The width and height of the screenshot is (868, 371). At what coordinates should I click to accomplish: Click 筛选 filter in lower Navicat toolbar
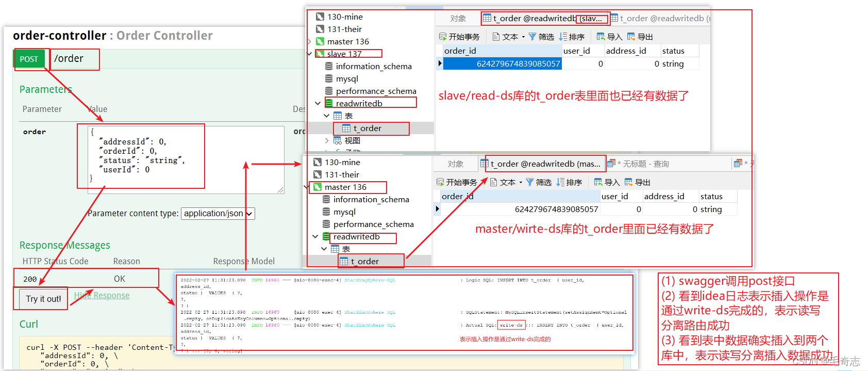click(x=539, y=182)
